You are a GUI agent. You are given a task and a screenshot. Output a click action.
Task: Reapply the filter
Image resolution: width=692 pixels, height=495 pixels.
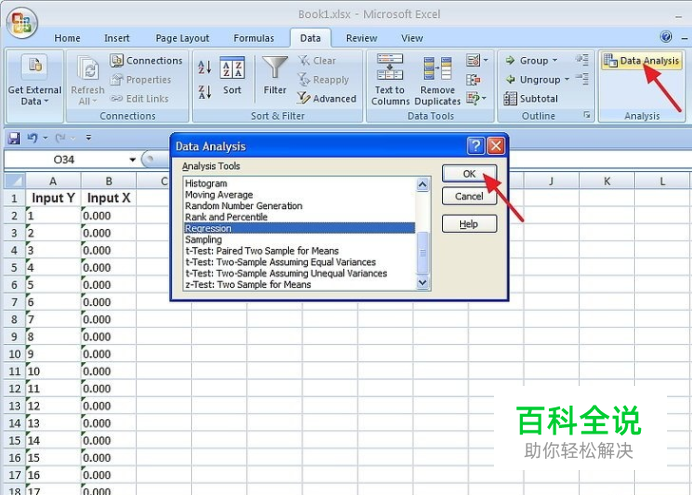coord(323,80)
